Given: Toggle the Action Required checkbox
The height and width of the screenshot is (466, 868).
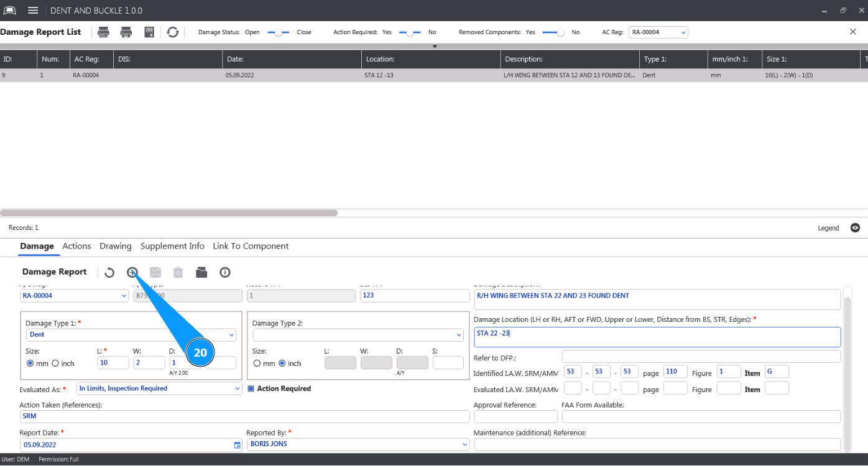Looking at the screenshot, I should point(251,389).
